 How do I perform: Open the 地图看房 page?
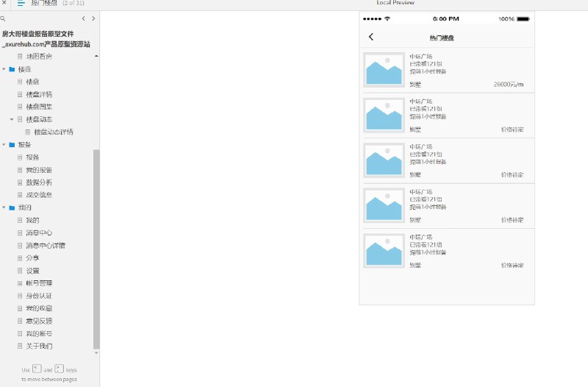tap(39, 57)
